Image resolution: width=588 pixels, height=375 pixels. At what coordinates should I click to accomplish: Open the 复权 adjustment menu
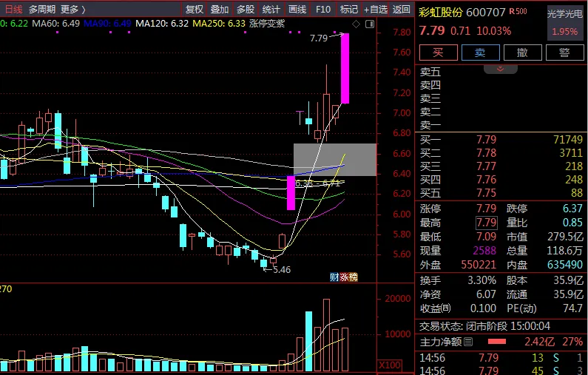pyautogui.click(x=195, y=9)
